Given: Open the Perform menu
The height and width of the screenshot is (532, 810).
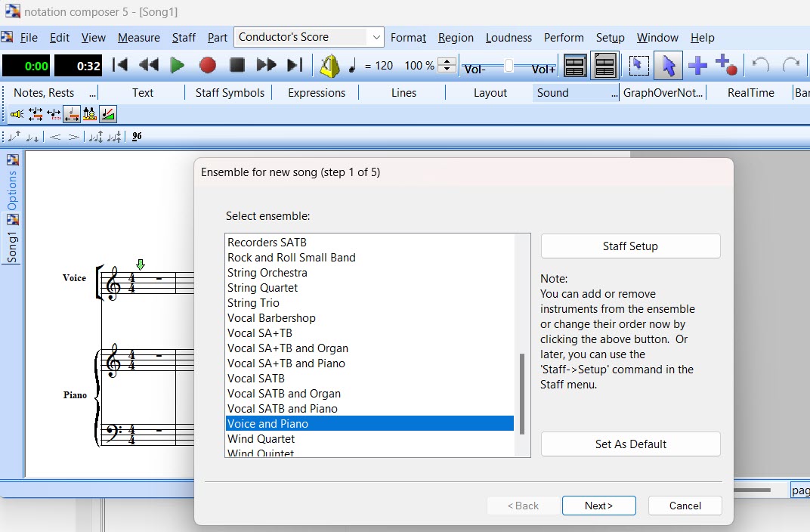Looking at the screenshot, I should point(564,37).
